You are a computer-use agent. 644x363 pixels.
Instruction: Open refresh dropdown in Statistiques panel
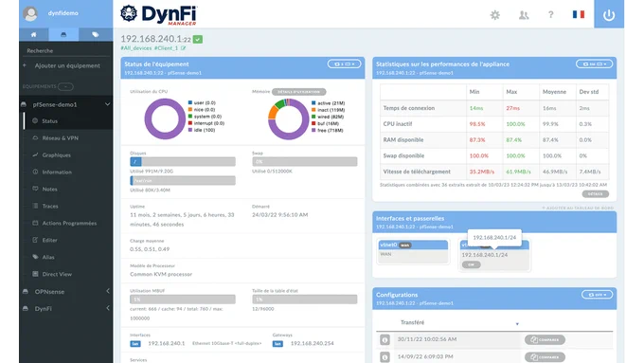[594, 64]
